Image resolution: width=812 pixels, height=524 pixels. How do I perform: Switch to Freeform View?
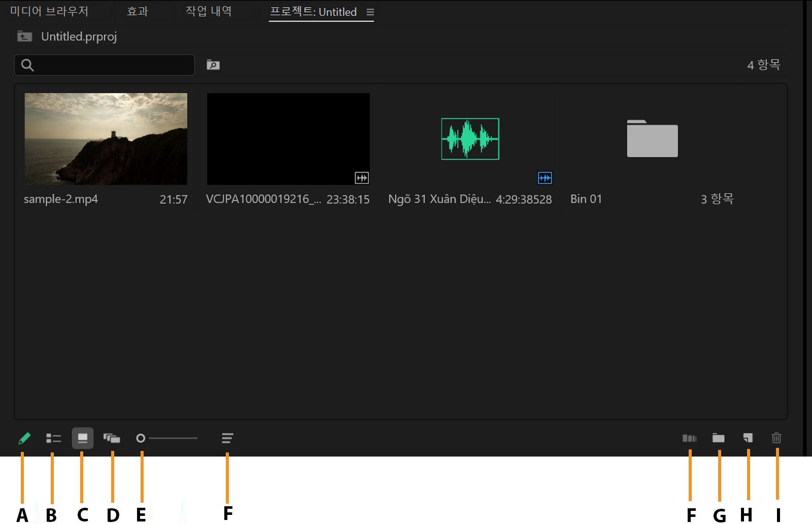pyautogui.click(x=112, y=438)
